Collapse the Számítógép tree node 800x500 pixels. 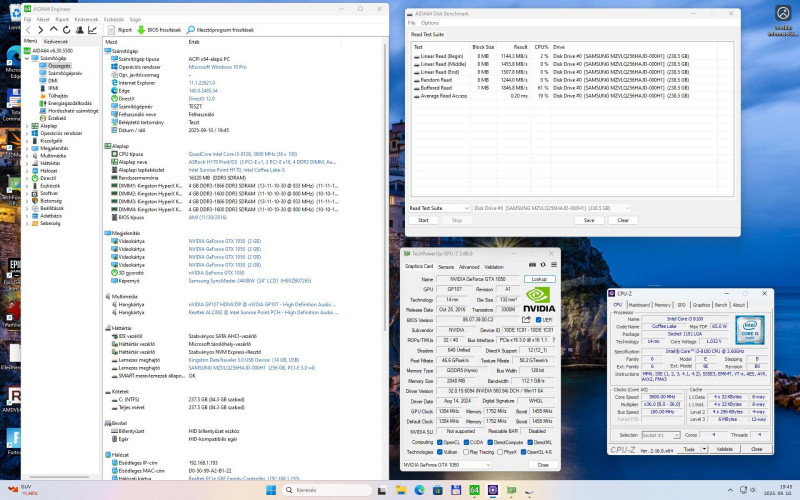(27, 58)
